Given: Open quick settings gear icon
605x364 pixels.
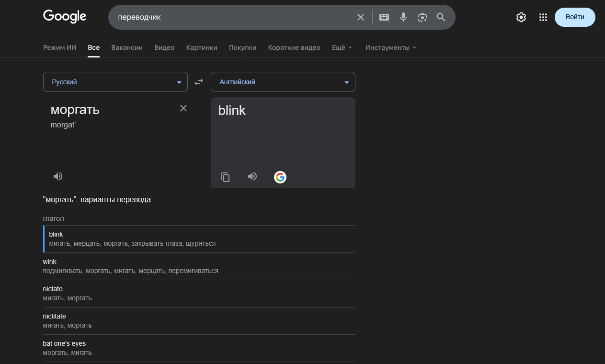Looking at the screenshot, I should click(x=521, y=17).
